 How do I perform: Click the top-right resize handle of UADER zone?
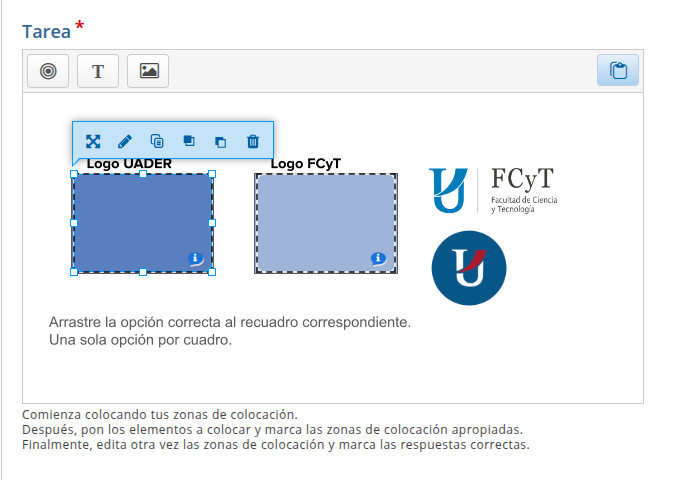tap(212, 174)
